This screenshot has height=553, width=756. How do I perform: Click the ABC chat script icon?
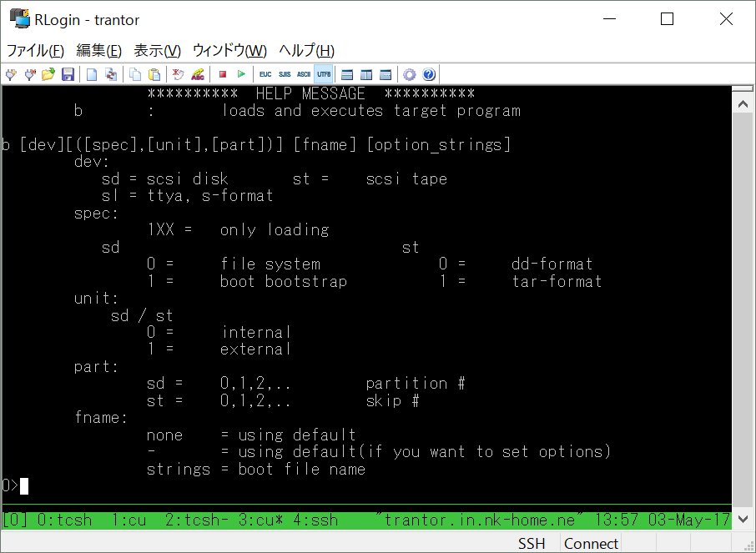198,74
